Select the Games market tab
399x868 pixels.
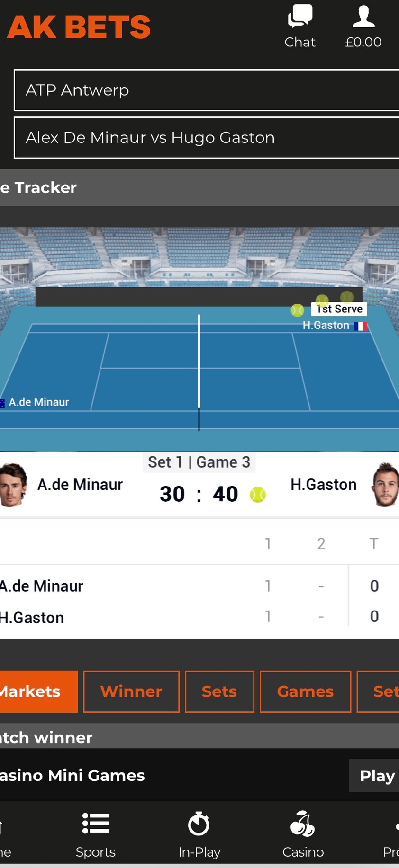pyautogui.click(x=305, y=691)
